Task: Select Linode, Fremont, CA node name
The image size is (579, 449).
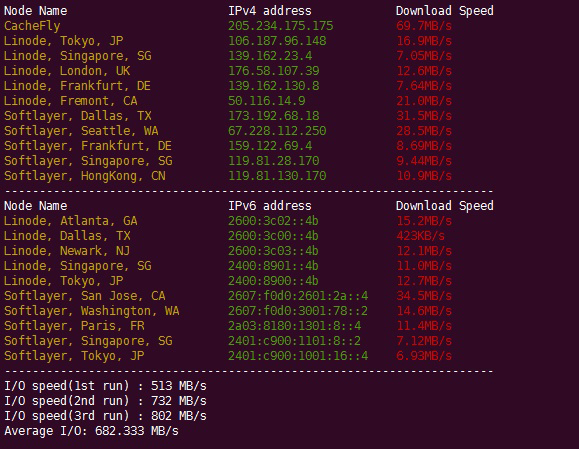Action: click(71, 101)
